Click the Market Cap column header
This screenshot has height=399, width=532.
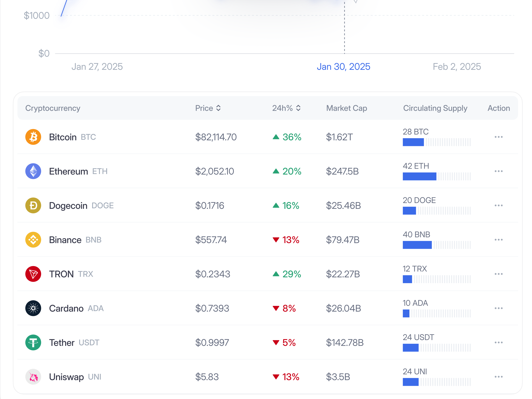point(347,108)
